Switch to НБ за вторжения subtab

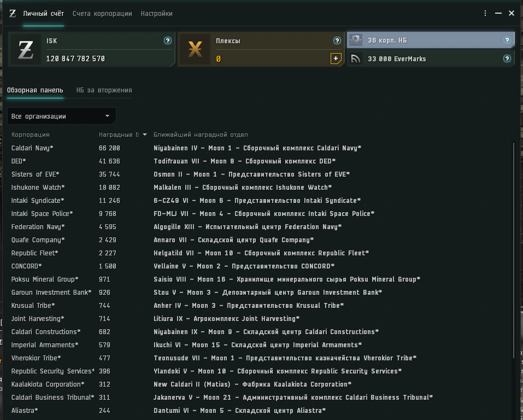coord(104,90)
